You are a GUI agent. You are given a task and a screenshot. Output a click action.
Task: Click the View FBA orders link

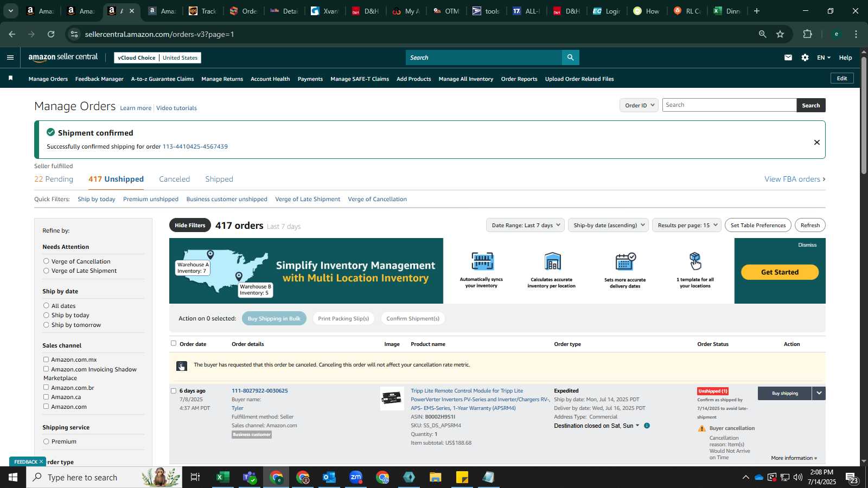(795, 179)
